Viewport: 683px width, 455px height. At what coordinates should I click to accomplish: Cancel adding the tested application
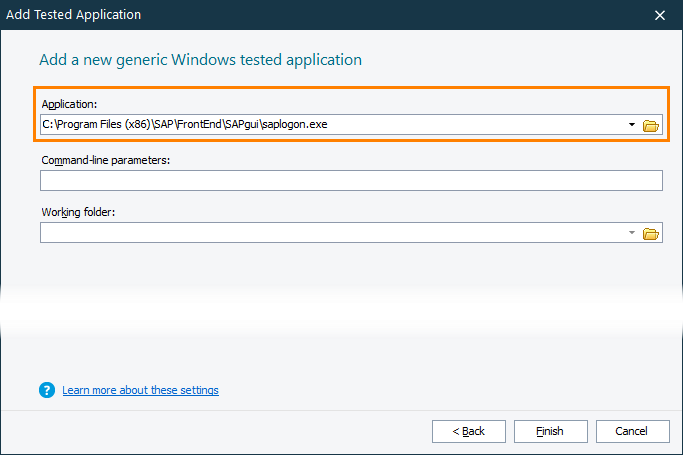[x=632, y=431]
